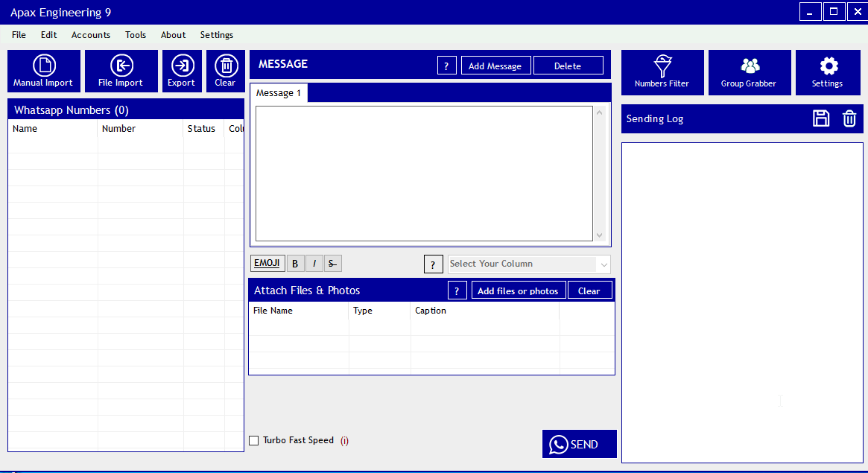Export the WhatsApp numbers list
868x473 pixels.
point(181,72)
